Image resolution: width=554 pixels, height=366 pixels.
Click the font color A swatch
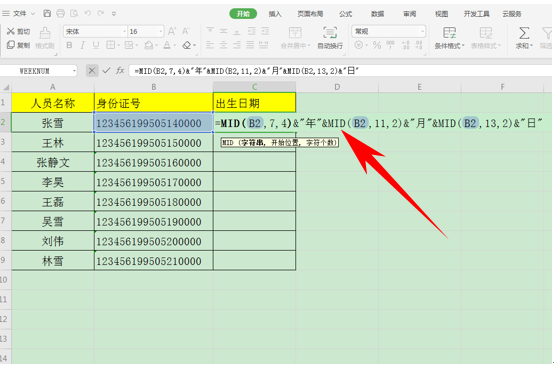167,45
